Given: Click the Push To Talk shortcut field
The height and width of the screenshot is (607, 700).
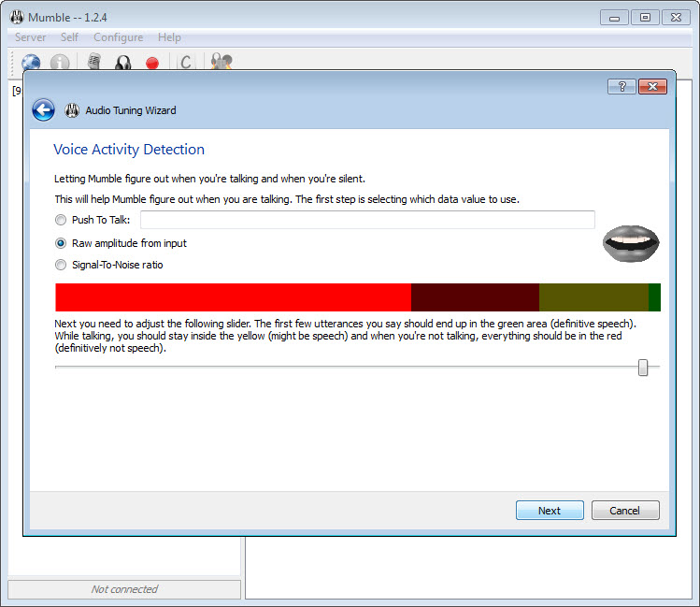Looking at the screenshot, I should 367,220.
